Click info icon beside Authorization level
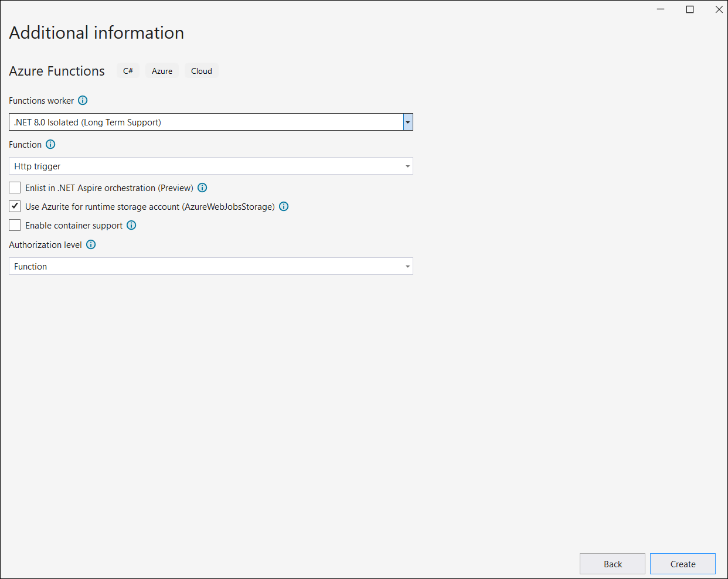The width and height of the screenshot is (728, 579). click(91, 244)
